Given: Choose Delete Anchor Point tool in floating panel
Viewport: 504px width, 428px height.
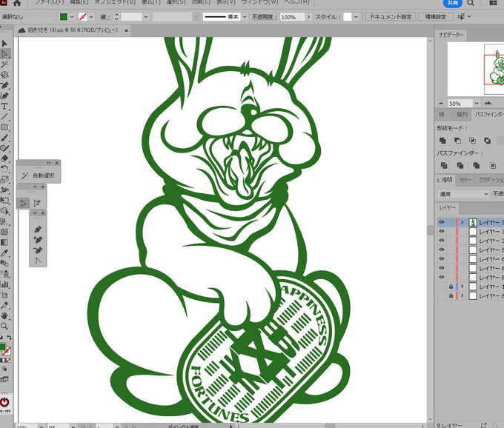Looking at the screenshot, I should (x=38, y=250).
